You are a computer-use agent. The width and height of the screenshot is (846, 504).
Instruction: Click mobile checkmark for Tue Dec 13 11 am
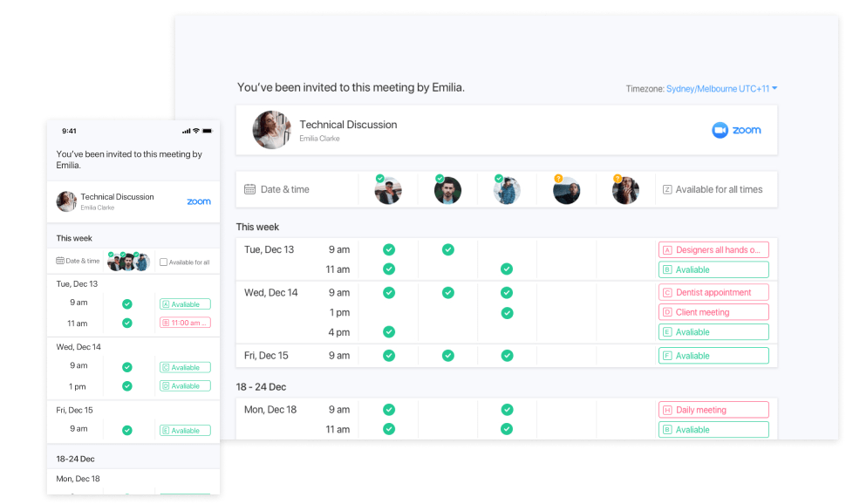[126, 323]
